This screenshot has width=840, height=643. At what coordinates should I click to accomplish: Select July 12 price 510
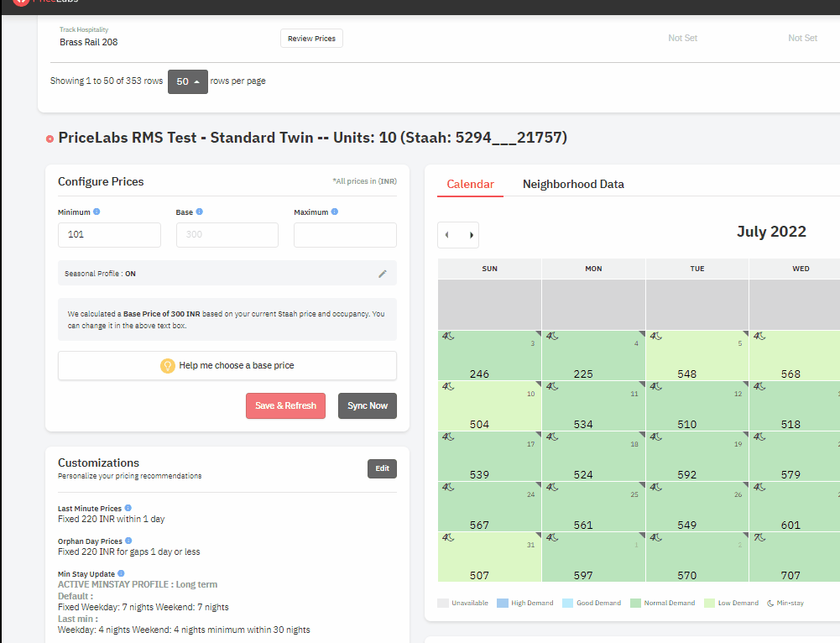click(686, 425)
